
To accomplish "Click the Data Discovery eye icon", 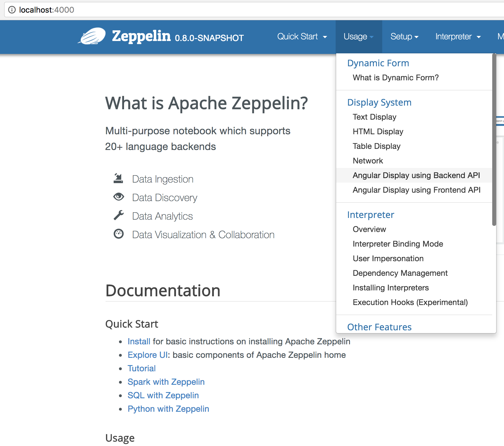I will click(x=119, y=197).
